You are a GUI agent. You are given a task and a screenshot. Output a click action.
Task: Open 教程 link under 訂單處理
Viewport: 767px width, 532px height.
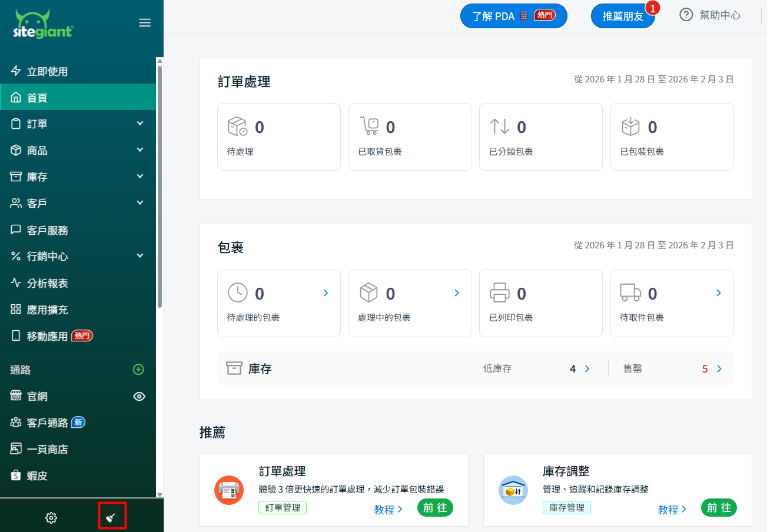[388, 510]
